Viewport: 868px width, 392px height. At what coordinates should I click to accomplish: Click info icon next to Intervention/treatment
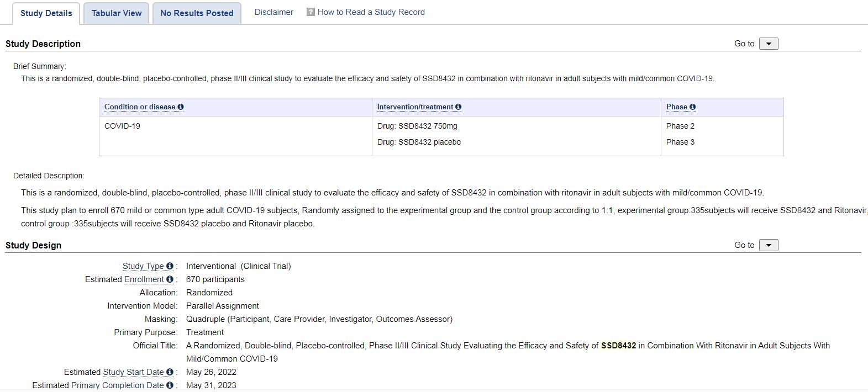[459, 107]
